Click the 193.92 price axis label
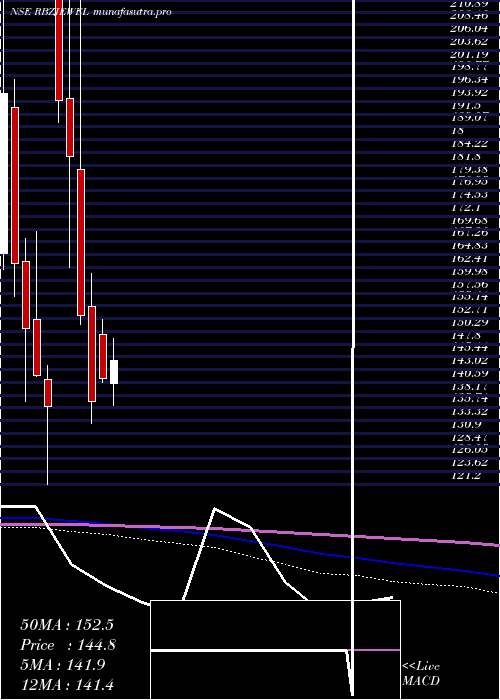The image size is (500, 700). [x=469, y=93]
